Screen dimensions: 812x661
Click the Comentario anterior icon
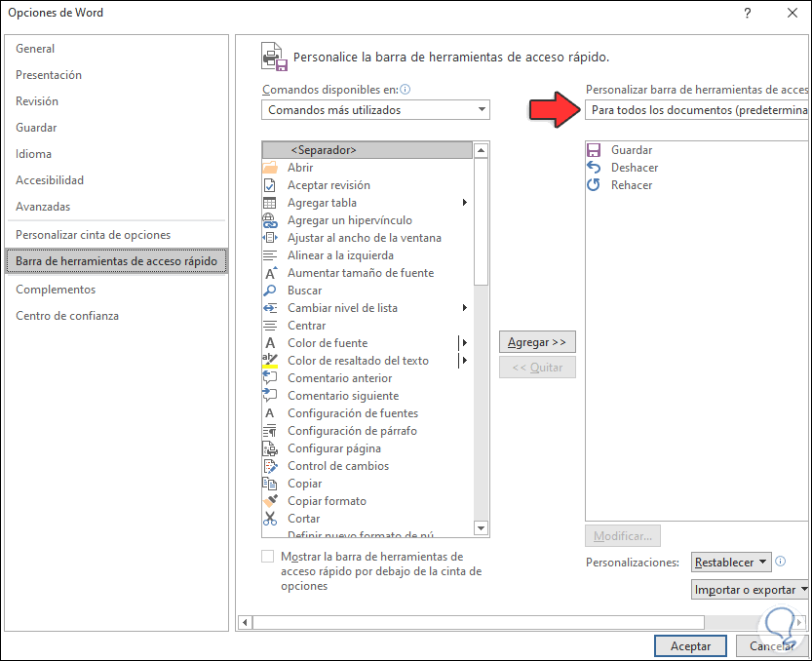[x=270, y=377]
